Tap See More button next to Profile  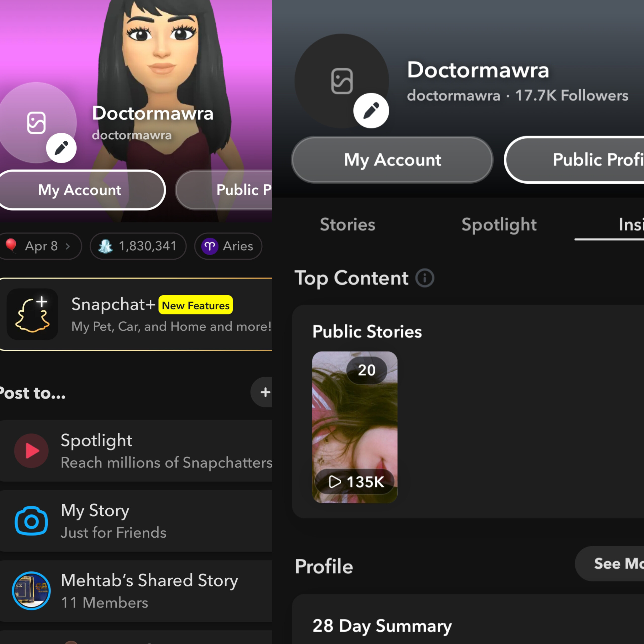pos(609,564)
